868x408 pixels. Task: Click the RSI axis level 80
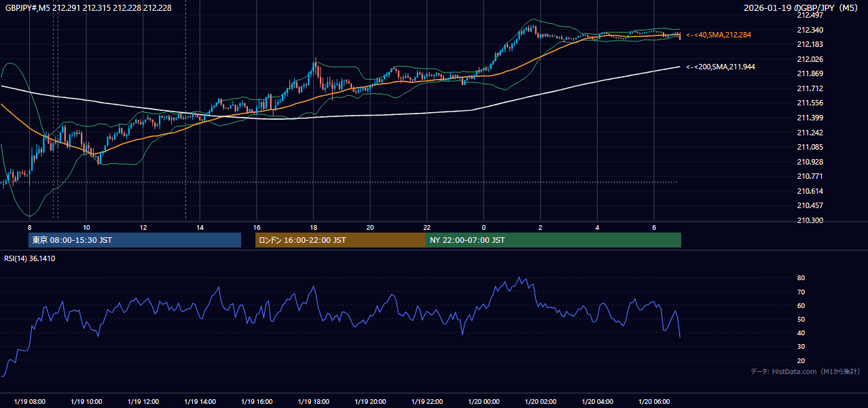click(x=801, y=278)
